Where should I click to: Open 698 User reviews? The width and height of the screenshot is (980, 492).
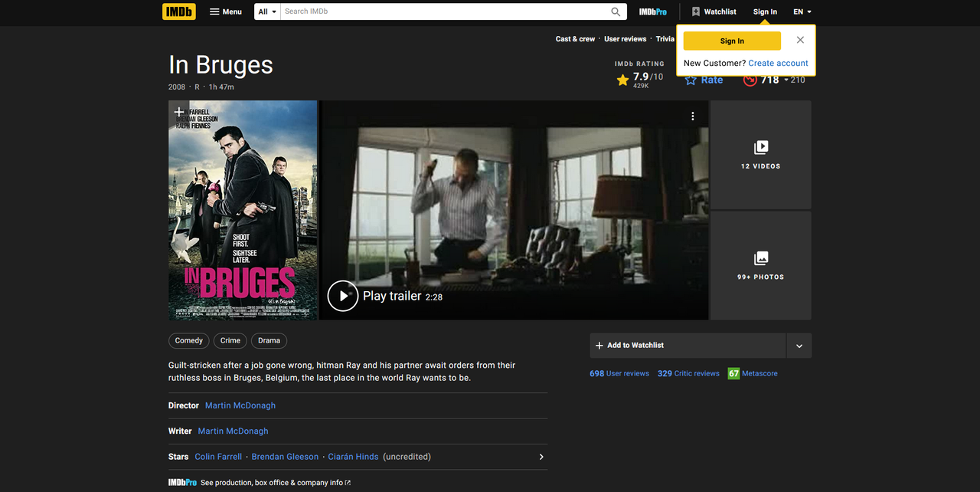coord(619,373)
